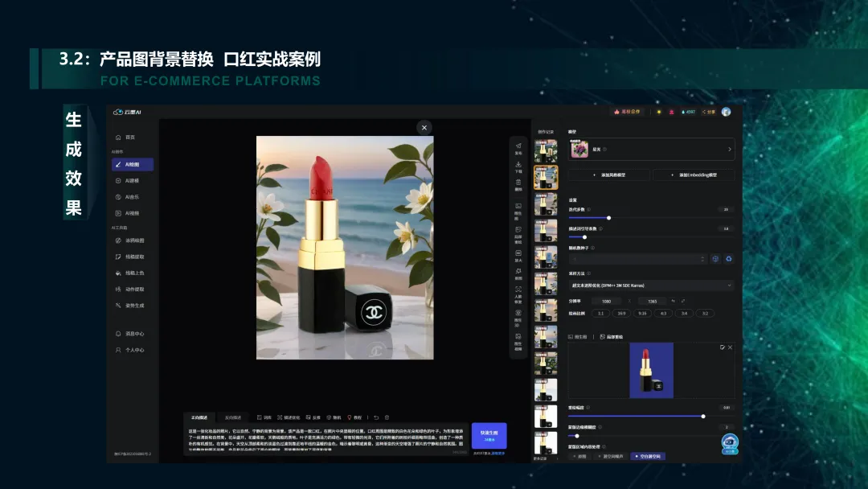The height and width of the screenshot is (489, 868).
Task: Click the width field showing 1080
Action: click(x=607, y=302)
